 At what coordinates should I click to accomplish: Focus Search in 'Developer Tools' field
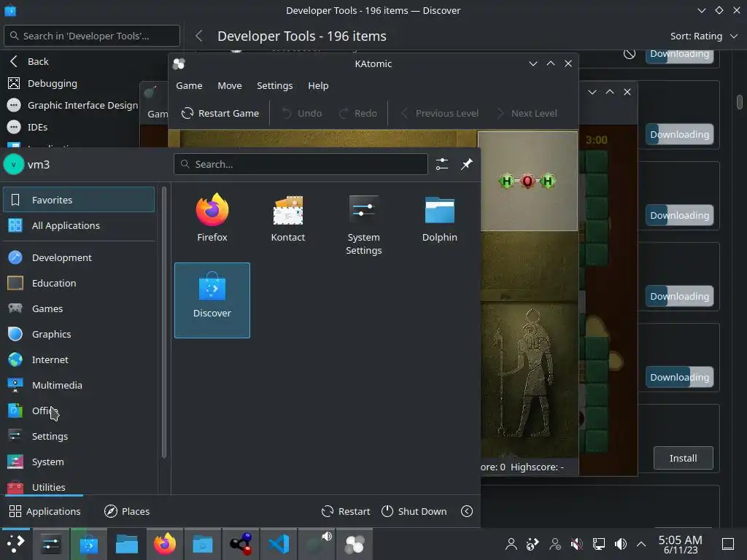click(x=92, y=36)
